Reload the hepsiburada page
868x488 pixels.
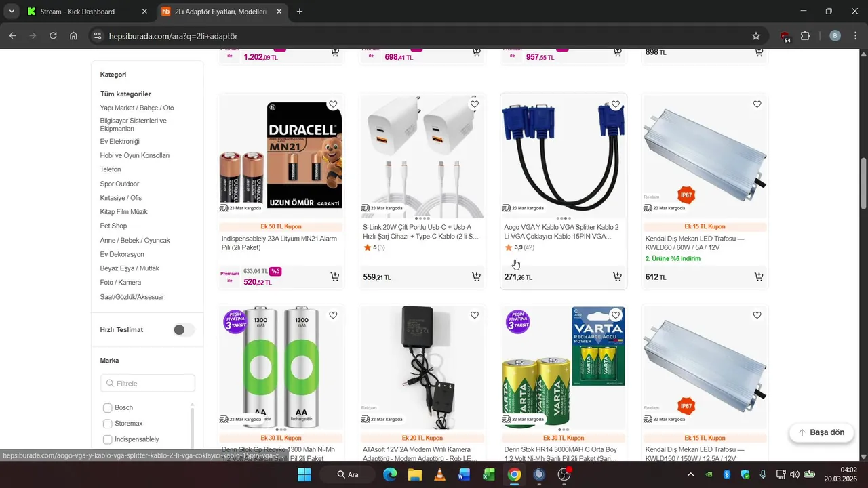tap(53, 36)
